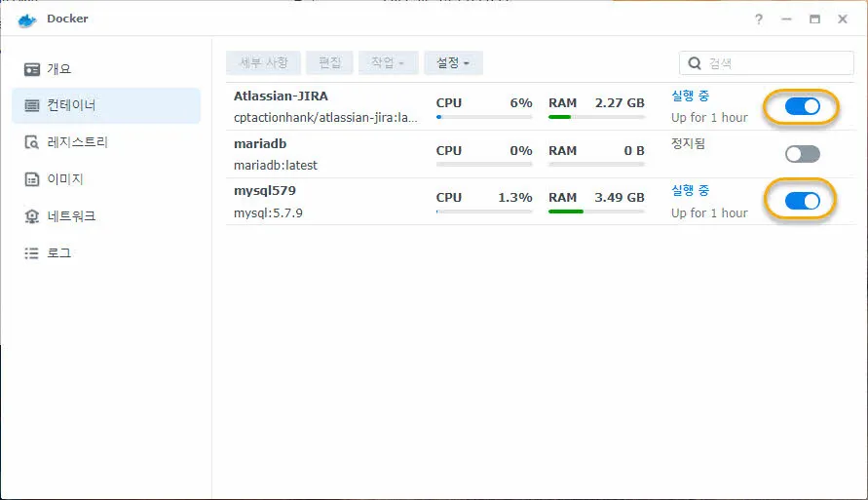Select the mariadb container name

tap(260, 144)
